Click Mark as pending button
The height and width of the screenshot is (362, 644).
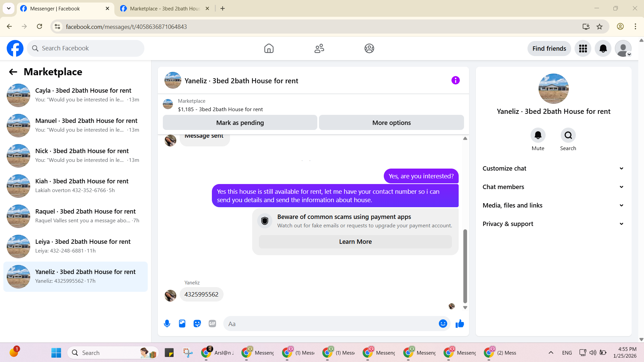(240, 123)
